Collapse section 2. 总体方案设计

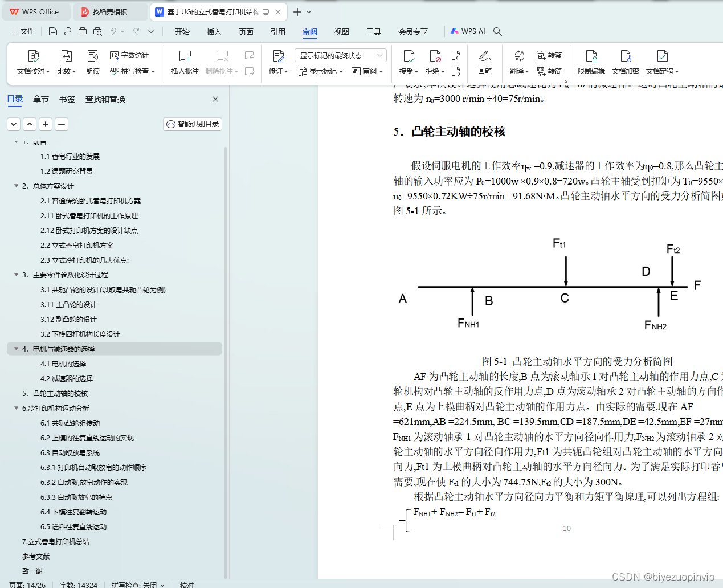16,186
